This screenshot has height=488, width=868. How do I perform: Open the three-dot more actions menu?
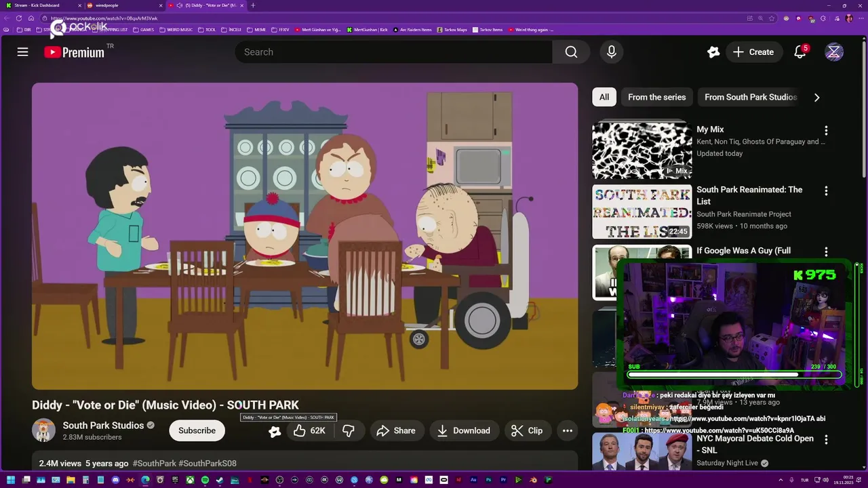pyautogui.click(x=568, y=430)
